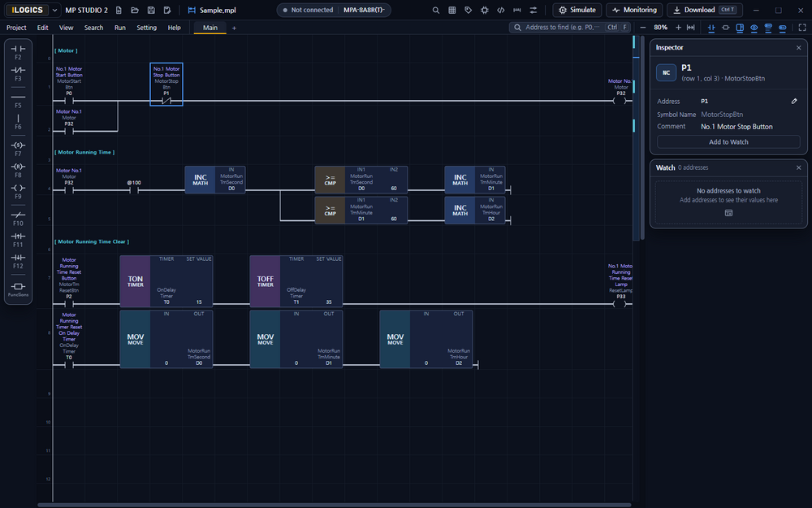Expand the ILOGICS logo dropdown arrow
Screen dimensions: 812x508
(x=54, y=10)
